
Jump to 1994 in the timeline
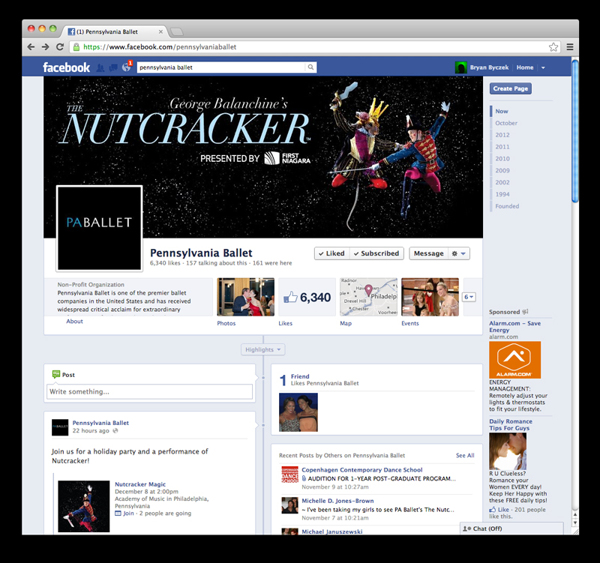(502, 194)
